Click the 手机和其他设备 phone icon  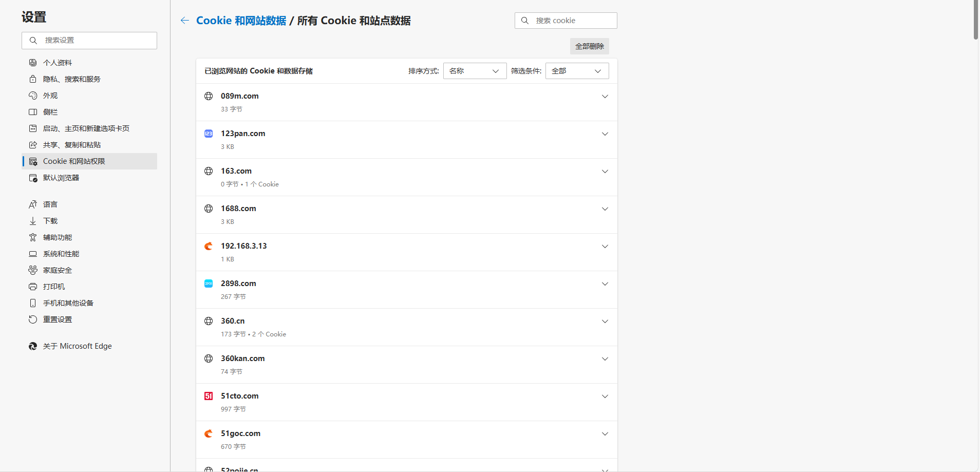(x=33, y=303)
